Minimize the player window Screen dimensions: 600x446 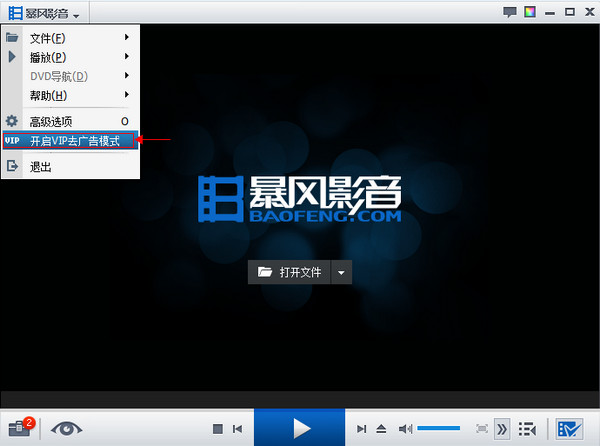click(x=550, y=13)
